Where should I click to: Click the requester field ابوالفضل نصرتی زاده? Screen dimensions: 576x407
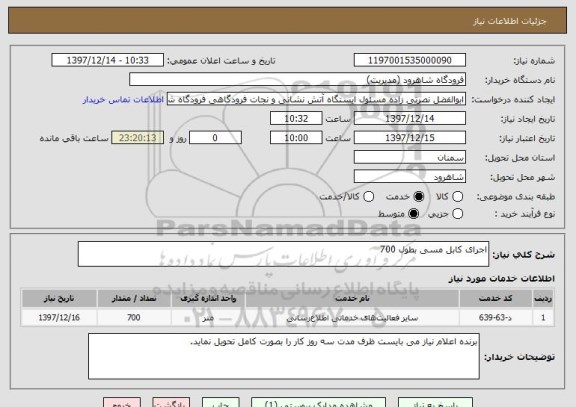point(317,100)
